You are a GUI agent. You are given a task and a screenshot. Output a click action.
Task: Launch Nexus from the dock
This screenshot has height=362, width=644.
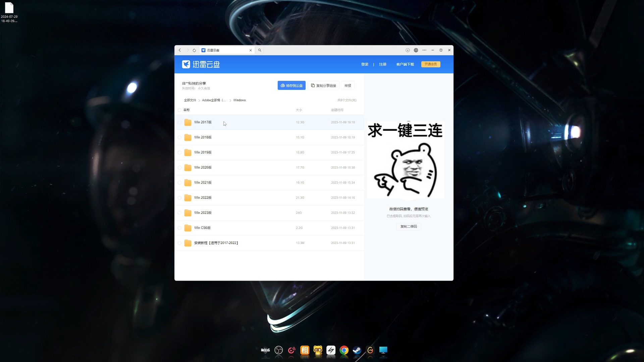265,350
